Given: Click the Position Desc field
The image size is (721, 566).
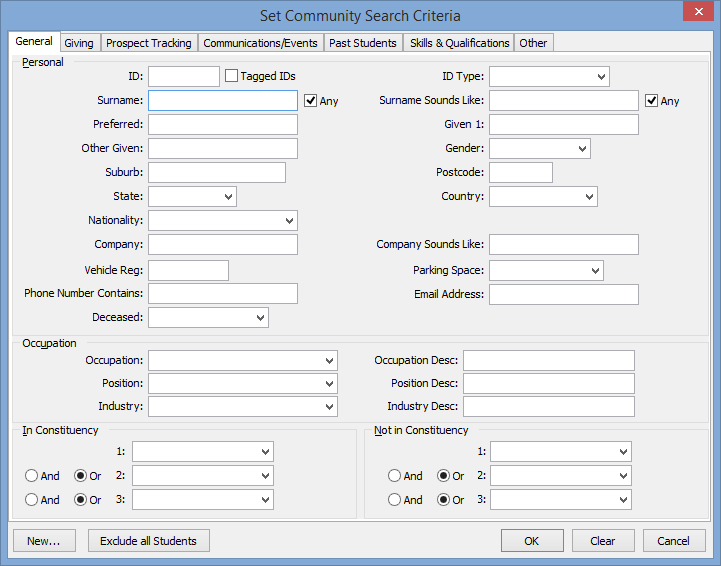Looking at the screenshot, I should click(x=549, y=383).
